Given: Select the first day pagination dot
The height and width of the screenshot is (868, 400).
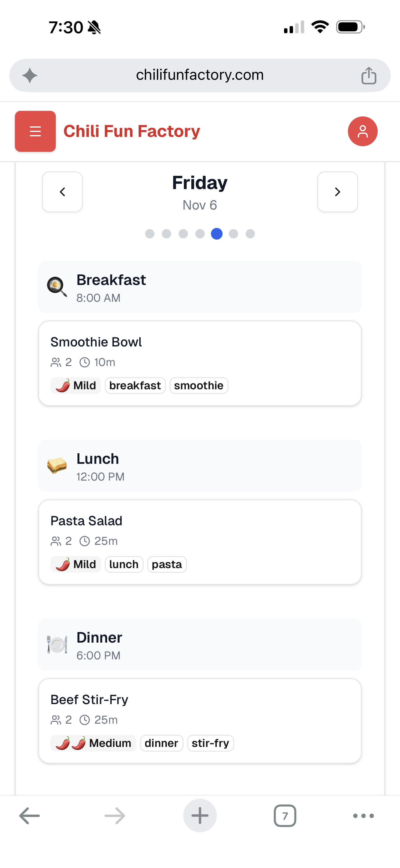Looking at the screenshot, I should tap(149, 233).
